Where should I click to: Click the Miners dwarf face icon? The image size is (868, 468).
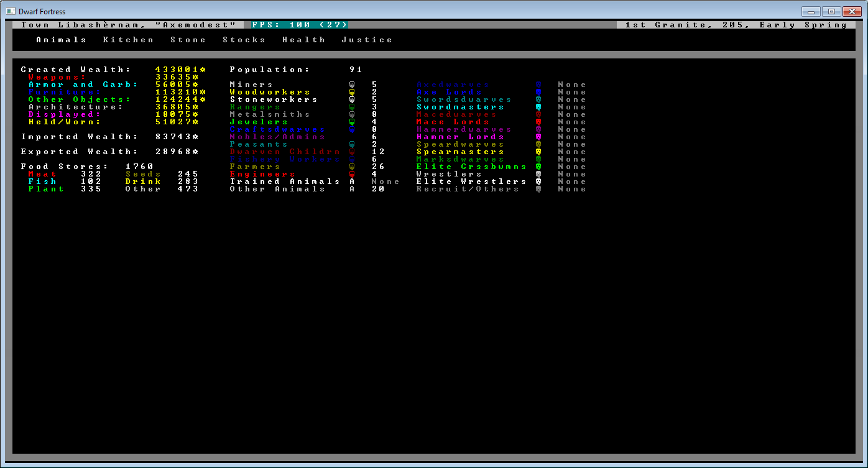(x=352, y=85)
